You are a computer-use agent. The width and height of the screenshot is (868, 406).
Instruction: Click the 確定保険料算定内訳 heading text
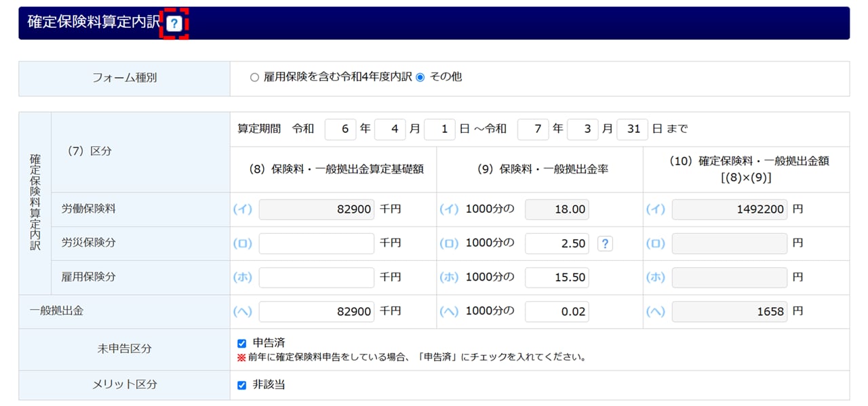pos(94,22)
